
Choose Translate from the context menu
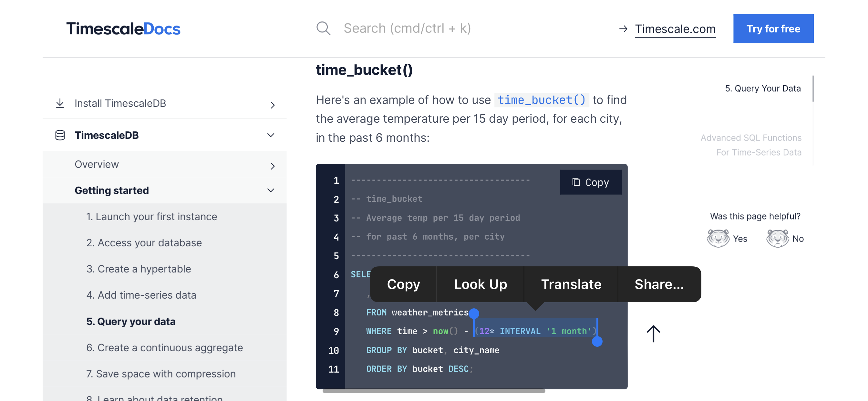(571, 284)
